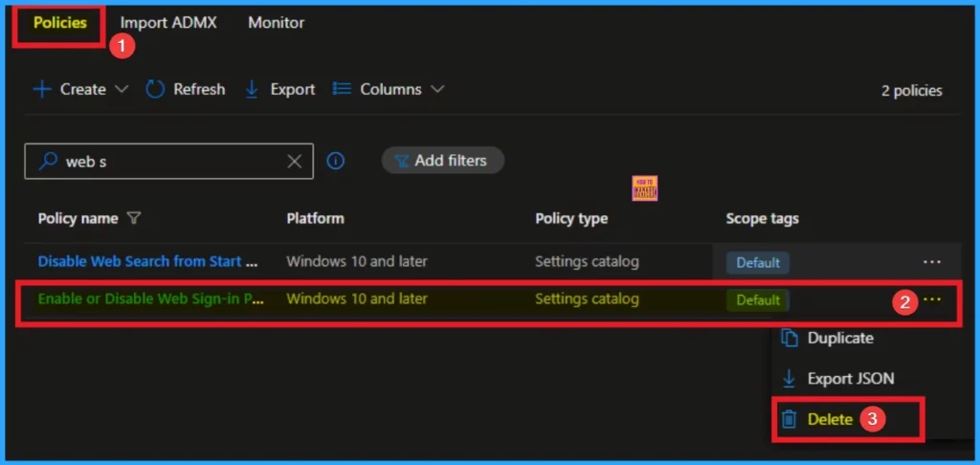980x465 pixels.
Task: Export policies via the Export label
Action: 293,89
